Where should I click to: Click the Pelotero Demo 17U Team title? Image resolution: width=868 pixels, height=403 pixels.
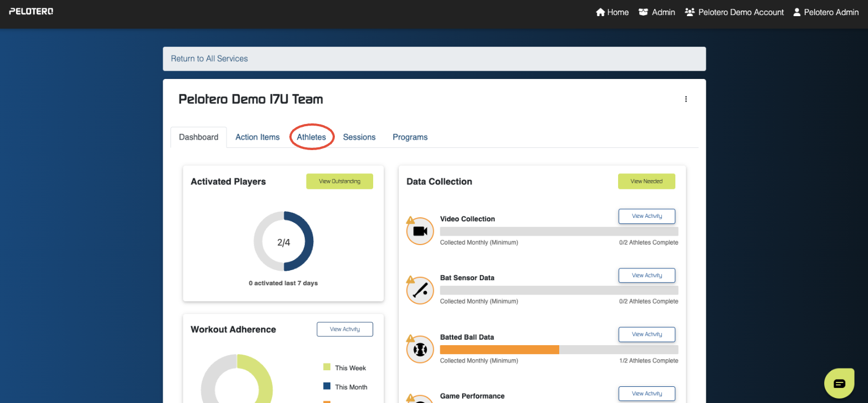[x=250, y=99]
